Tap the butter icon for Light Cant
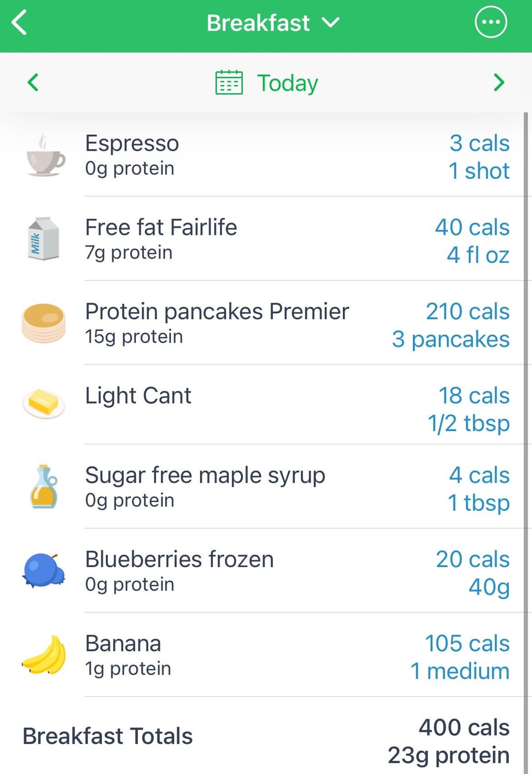 click(44, 403)
